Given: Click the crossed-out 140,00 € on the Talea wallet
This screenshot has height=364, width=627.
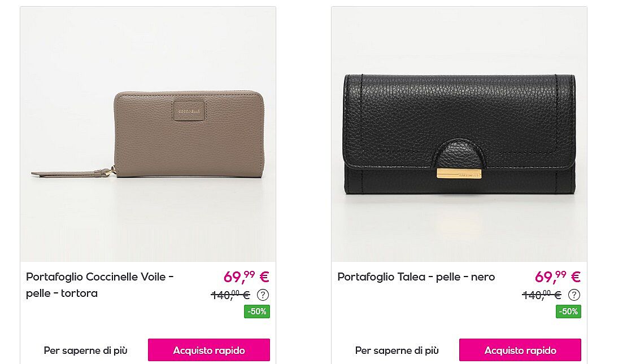Looking at the screenshot, I should (542, 295).
